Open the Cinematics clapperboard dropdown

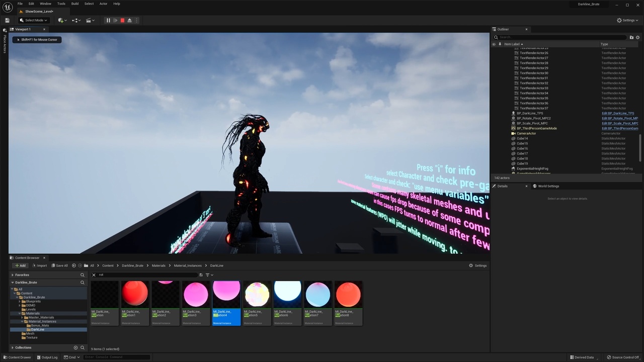[90, 20]
